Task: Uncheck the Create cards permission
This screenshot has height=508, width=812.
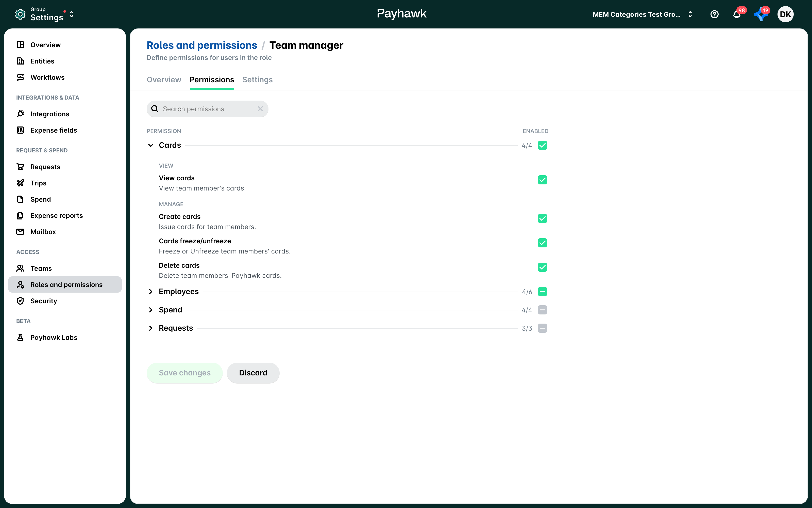Action: tap(542, 218)
